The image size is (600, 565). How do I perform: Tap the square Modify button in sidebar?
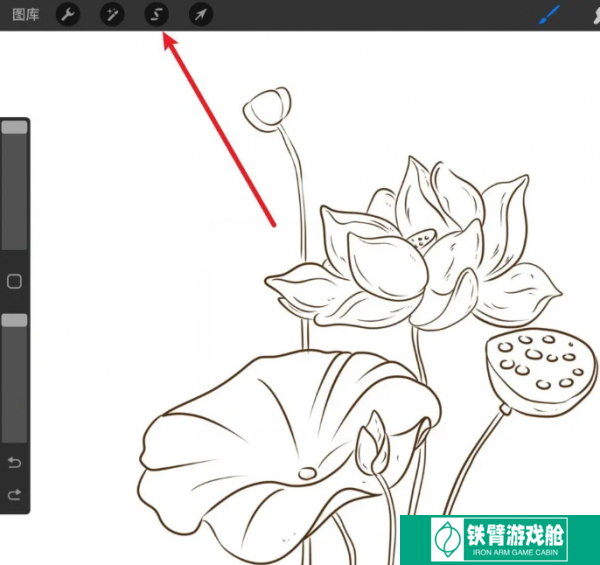[14, 282]
